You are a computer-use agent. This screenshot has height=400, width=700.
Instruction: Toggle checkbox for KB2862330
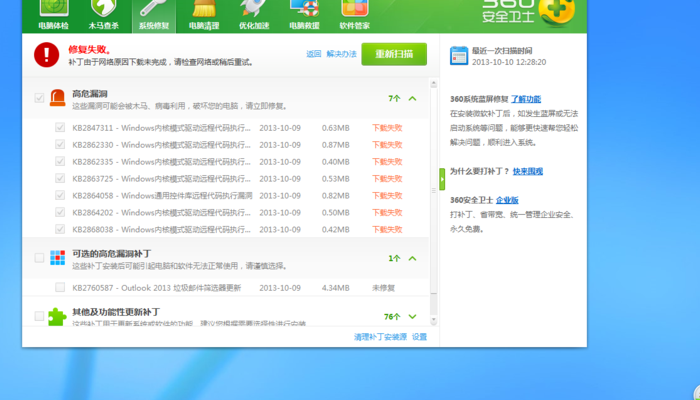point(60,144)
